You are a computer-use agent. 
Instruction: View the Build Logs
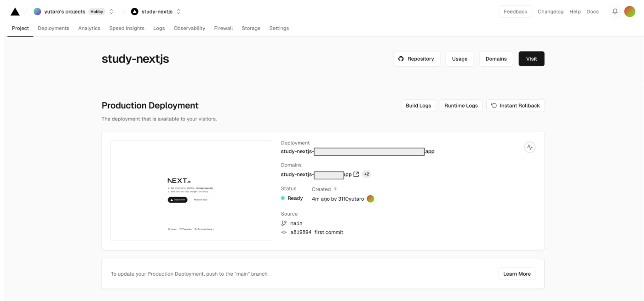click(419, 106)
